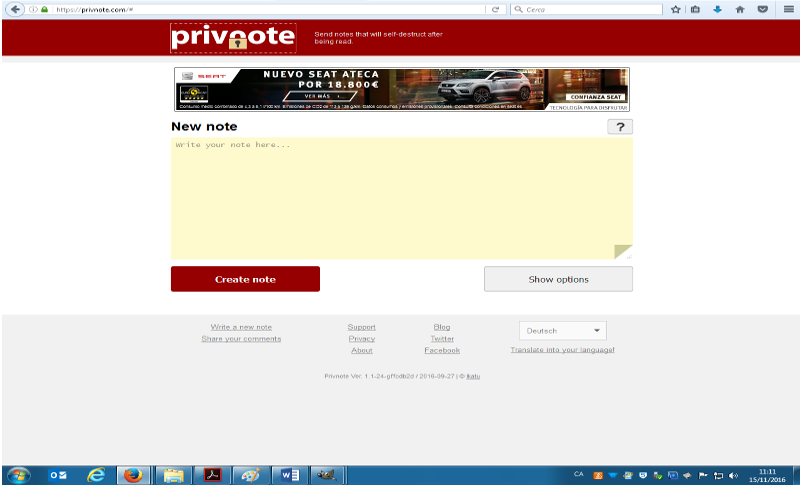Open the Privacy footer link
Viewport: 800px width, 500px height.
pos(362,339)
